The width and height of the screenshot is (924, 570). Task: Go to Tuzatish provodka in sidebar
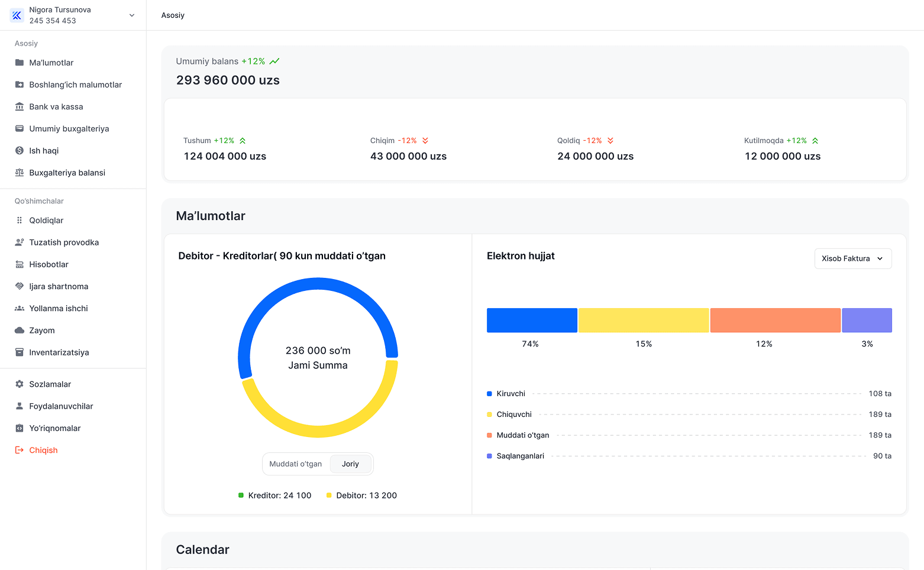point(64,242)
